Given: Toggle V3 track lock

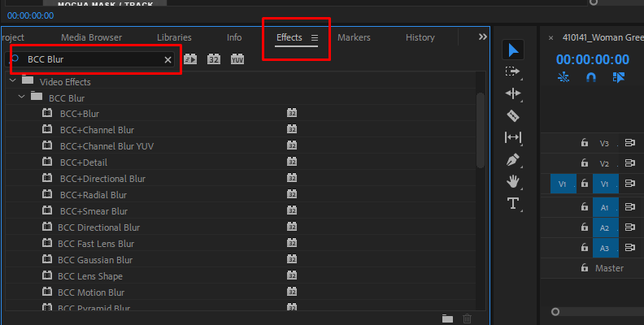Looking at the screenshot, I should (x=584, y=143).
